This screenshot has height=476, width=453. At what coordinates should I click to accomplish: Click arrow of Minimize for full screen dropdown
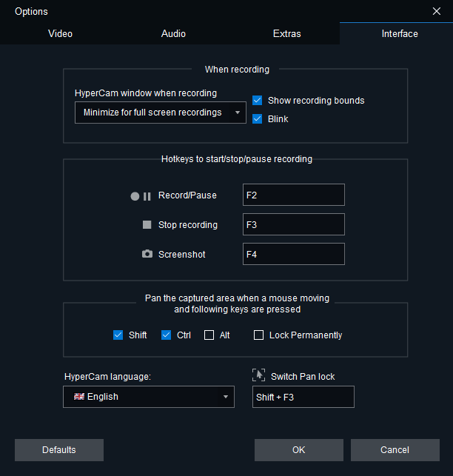pyautogui.click(x=238, y=113)
